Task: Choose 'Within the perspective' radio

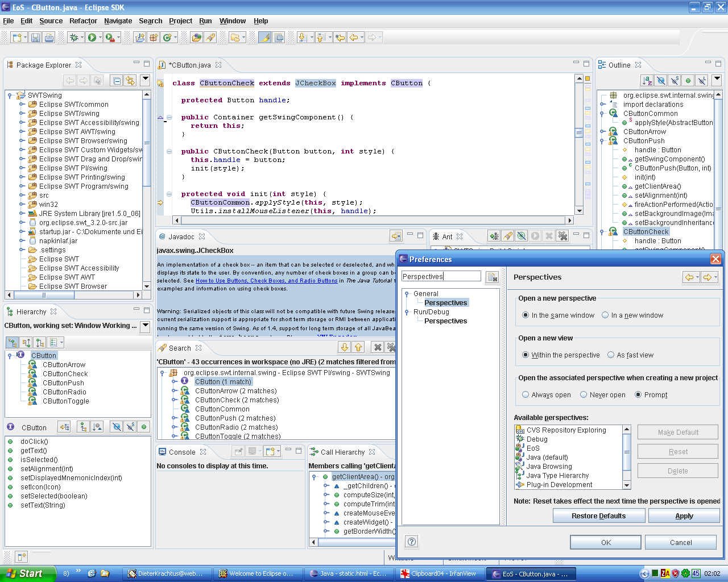Action: tap(561, 355)
